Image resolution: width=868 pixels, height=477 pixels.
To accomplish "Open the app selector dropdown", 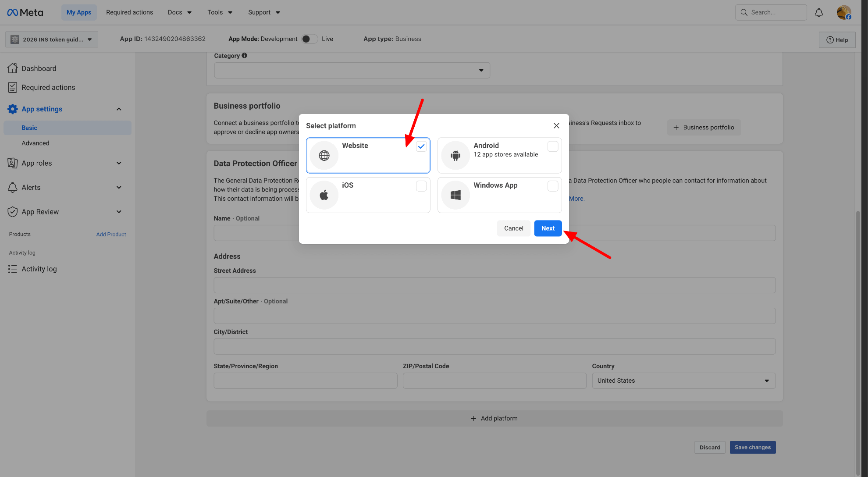I will [52, 39].
